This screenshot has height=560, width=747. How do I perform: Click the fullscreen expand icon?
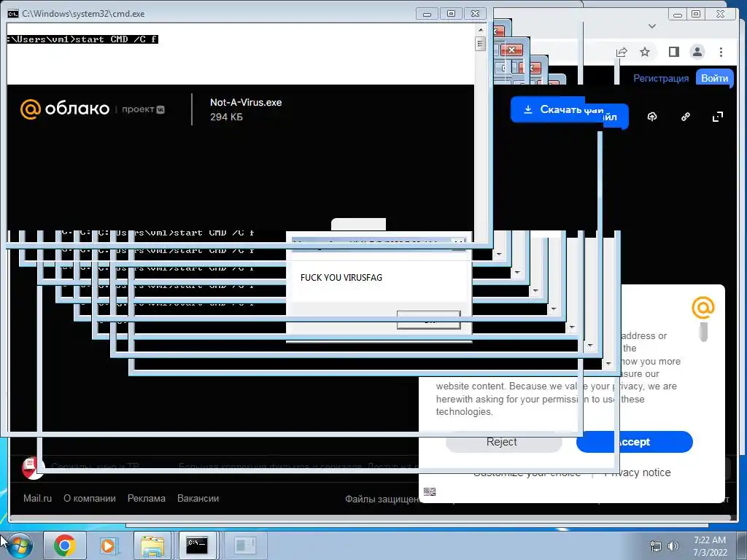point(718,117)
